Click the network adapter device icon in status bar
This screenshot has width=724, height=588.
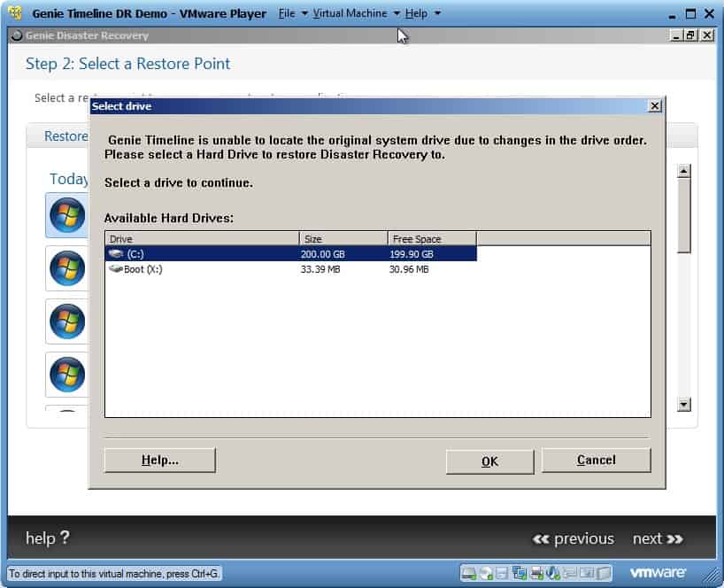[x=519, y=573]
